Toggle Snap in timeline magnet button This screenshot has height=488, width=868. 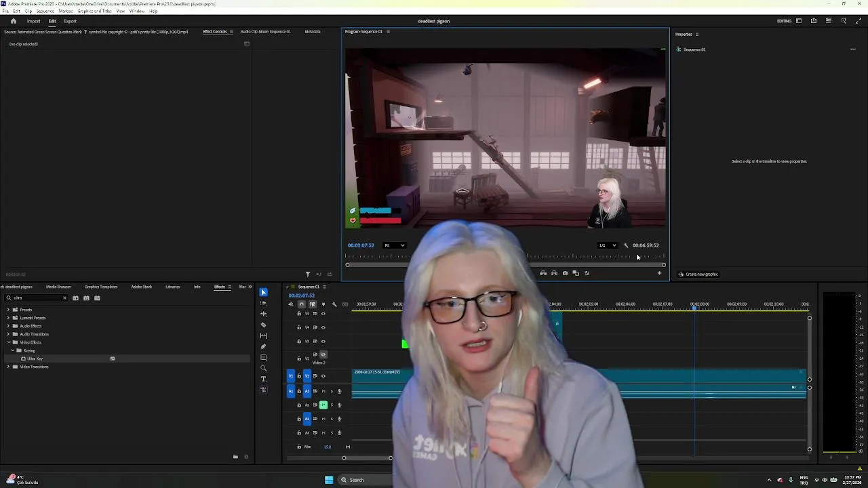point(301,304)
